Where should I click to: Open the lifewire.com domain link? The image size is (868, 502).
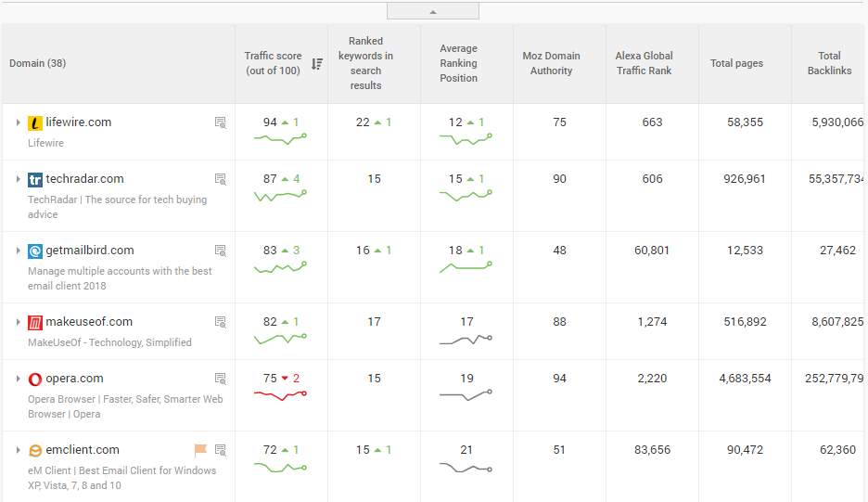click(x=79, y=122)
